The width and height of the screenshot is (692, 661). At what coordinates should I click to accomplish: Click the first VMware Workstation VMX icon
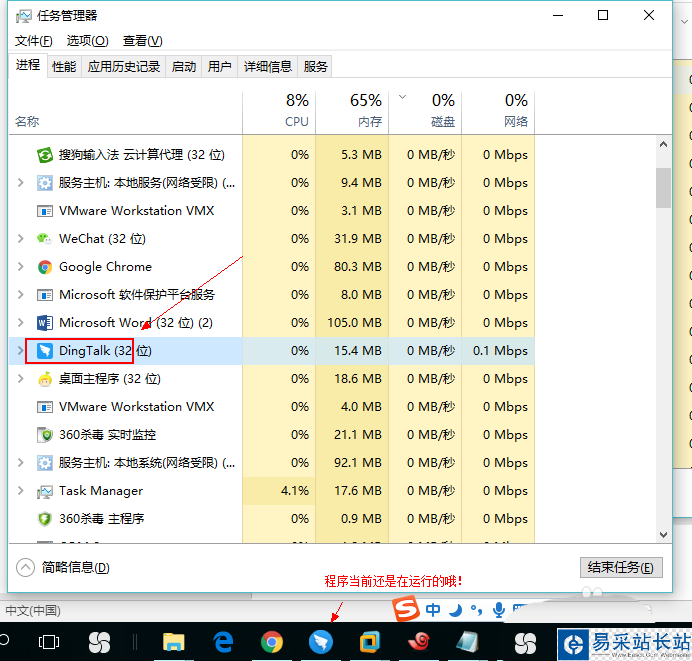[x=45, y=211]
